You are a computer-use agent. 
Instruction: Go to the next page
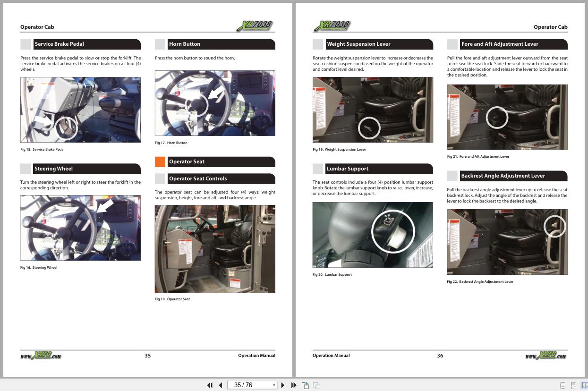283,385
